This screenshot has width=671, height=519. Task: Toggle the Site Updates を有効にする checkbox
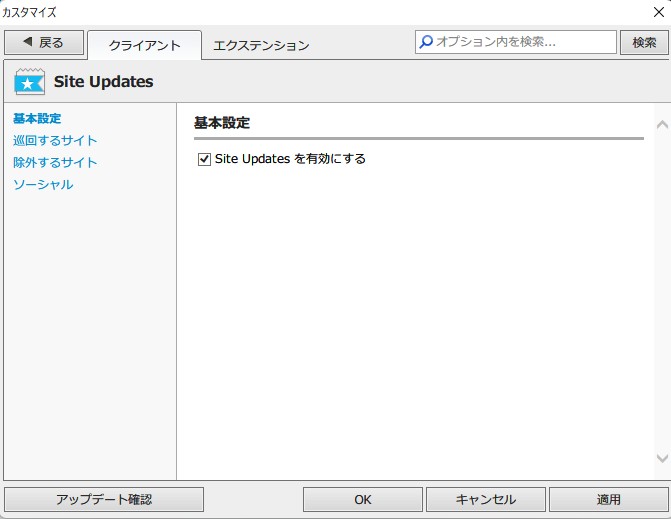tap(204, 159)
